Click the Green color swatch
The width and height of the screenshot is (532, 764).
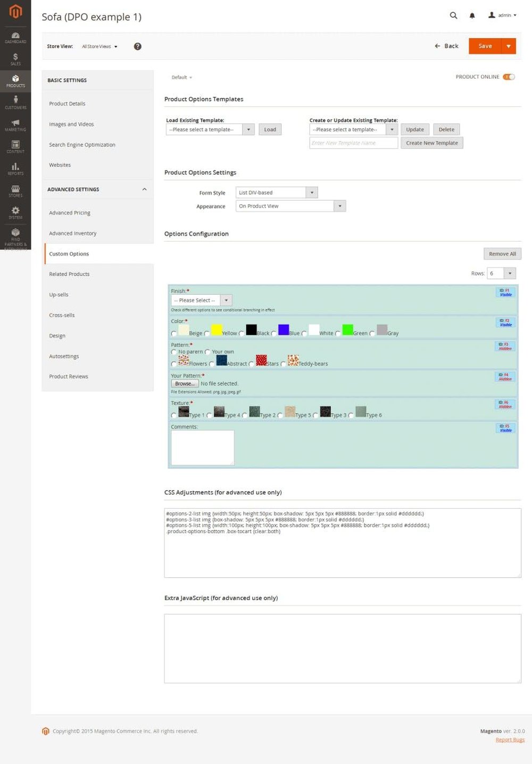point(348,329)
